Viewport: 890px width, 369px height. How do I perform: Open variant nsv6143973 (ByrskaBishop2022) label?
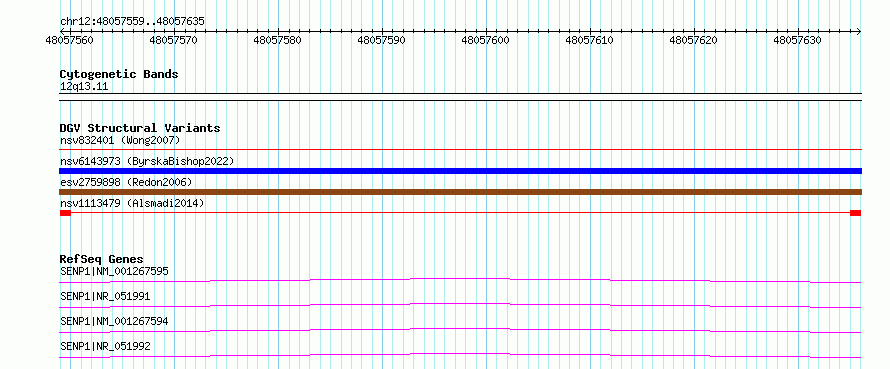click(x=147, y=161)
